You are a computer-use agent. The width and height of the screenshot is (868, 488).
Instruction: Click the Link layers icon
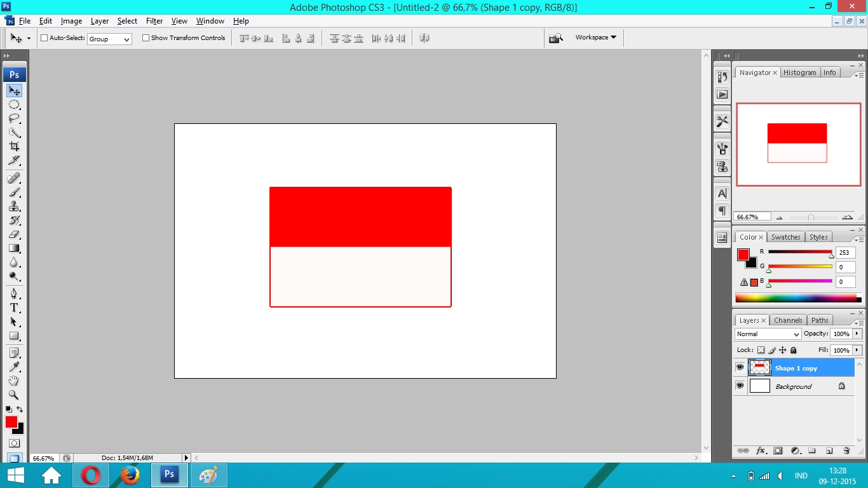[x=743, y=451]
